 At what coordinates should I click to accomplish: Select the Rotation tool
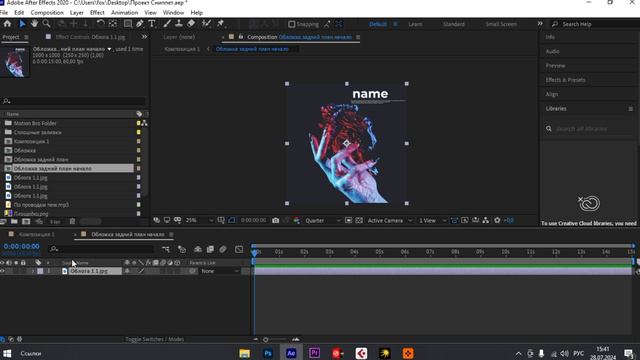(x=100, y=24)
